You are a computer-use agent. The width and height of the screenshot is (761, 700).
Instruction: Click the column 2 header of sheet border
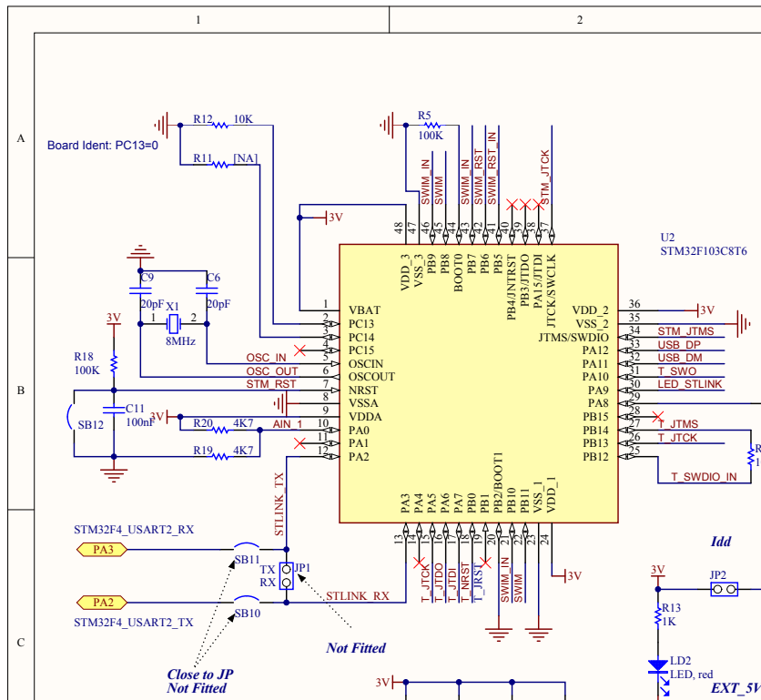[580, 20]
